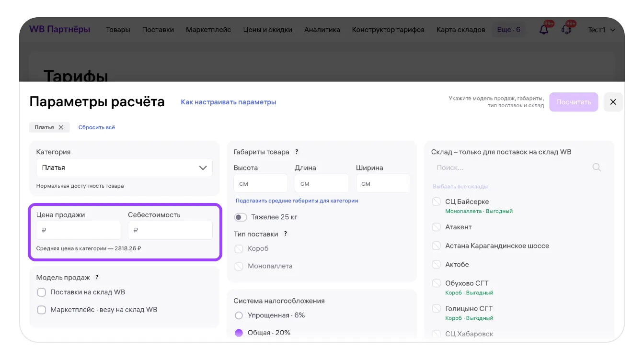Image resolution: width=644 pixels, height=359 pixels.
Task: Toggle the Тяжелее 25 кг switch
Action: (240, 217)
